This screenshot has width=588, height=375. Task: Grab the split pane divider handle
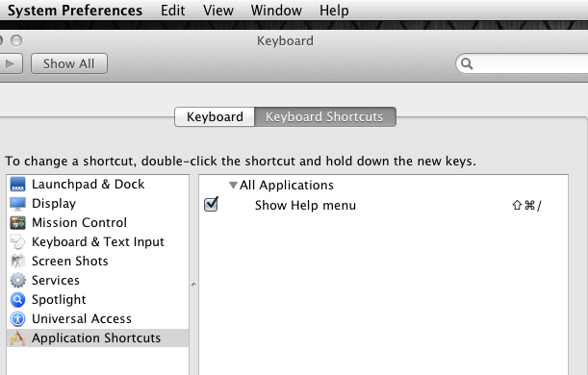(x=193, y=285)
